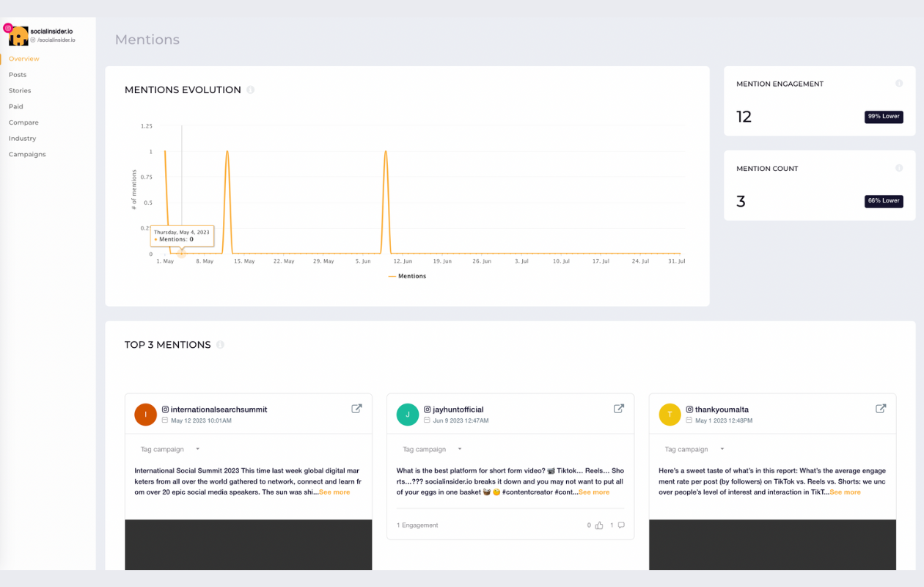Click the Mention Engagement value 12
924x587 pixels.
(744, 117)
